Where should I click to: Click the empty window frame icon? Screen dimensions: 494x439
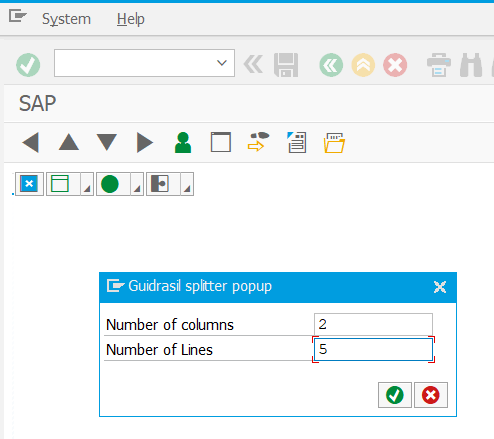pyautogui.click(x=221, y=142)
